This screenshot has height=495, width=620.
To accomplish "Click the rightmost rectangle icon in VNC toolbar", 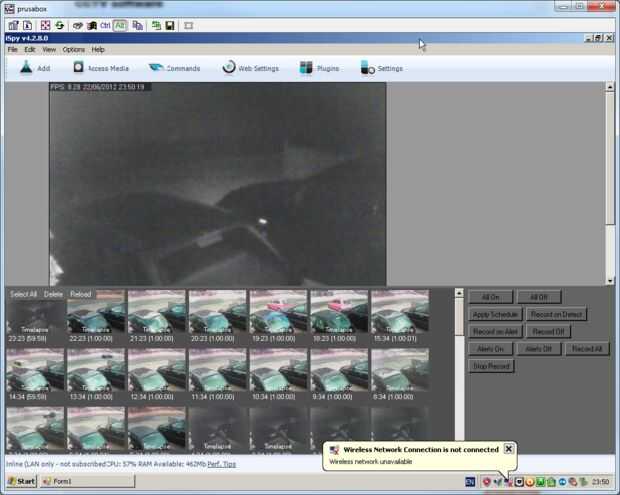I will coord(189,26).
